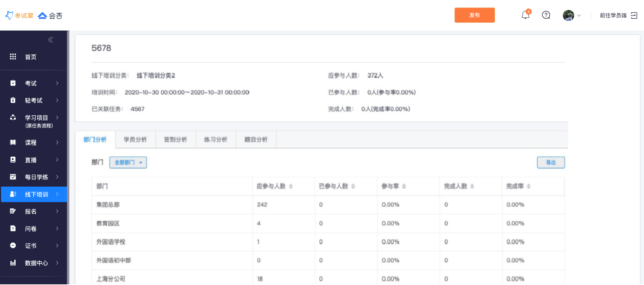Image resolution: width=644 pixels, height=285 pixels.
Task: Click the 导出 export button
Action: point(551,163)
